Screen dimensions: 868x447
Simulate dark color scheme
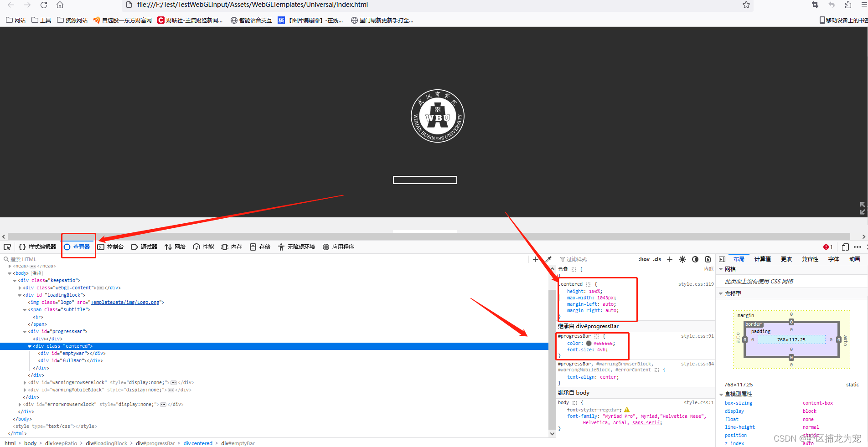pos(695,259)
